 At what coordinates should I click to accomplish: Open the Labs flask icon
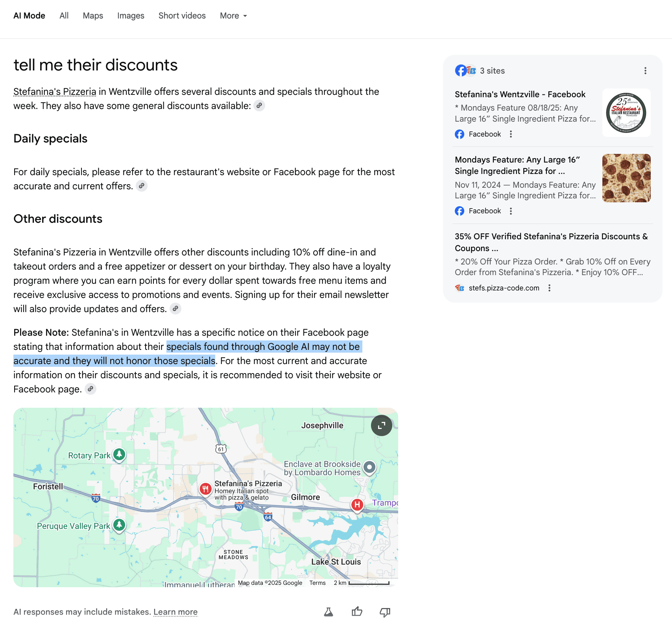click(x=329, y=612)
